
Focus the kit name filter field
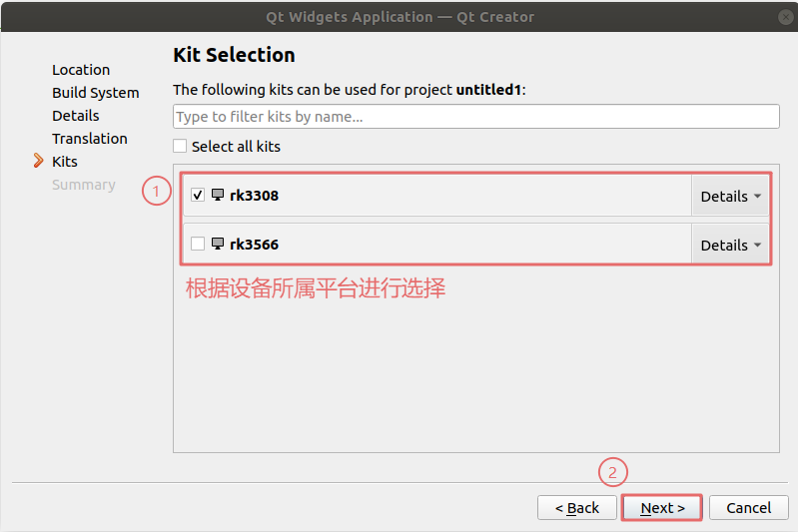[x=475, y=117]
